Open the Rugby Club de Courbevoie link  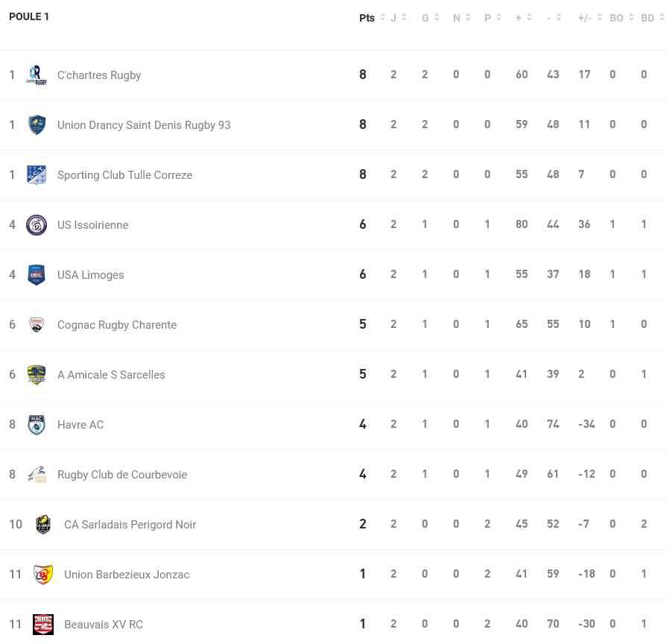122,475
